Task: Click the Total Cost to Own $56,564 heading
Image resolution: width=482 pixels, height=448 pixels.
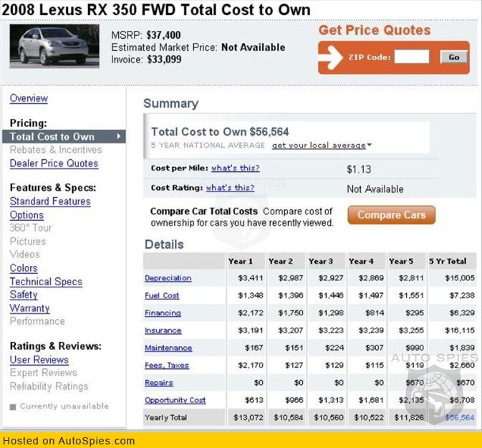Action: click(220, 132)
